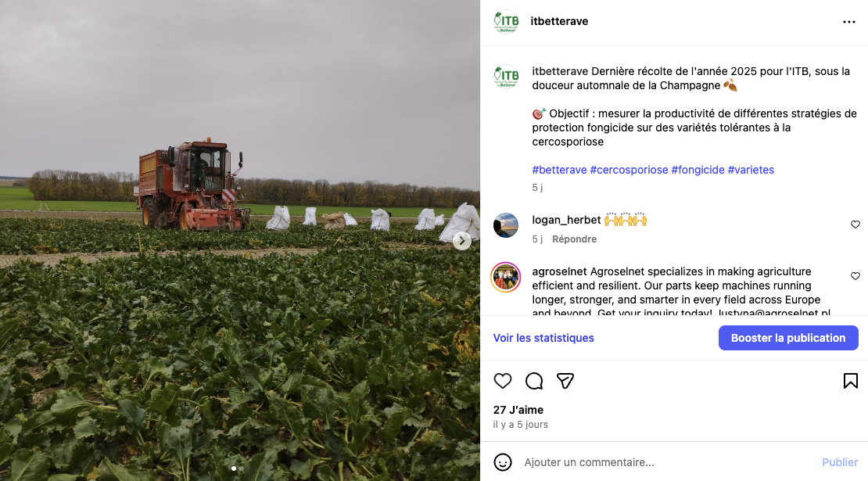
Task: Open Voir les statistiques link
Action: tap(543, 338)
